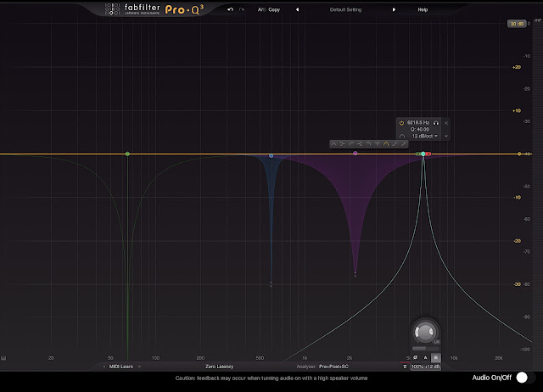The width and height of the screenshot is (543, 392).
Task: Select the sixth filter shape icon in selector
Action: (x=377, y=144)
